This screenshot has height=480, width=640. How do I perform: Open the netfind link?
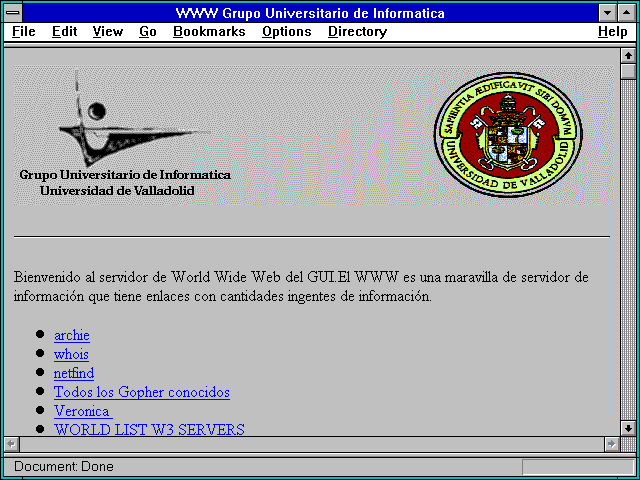pos(74,373)
